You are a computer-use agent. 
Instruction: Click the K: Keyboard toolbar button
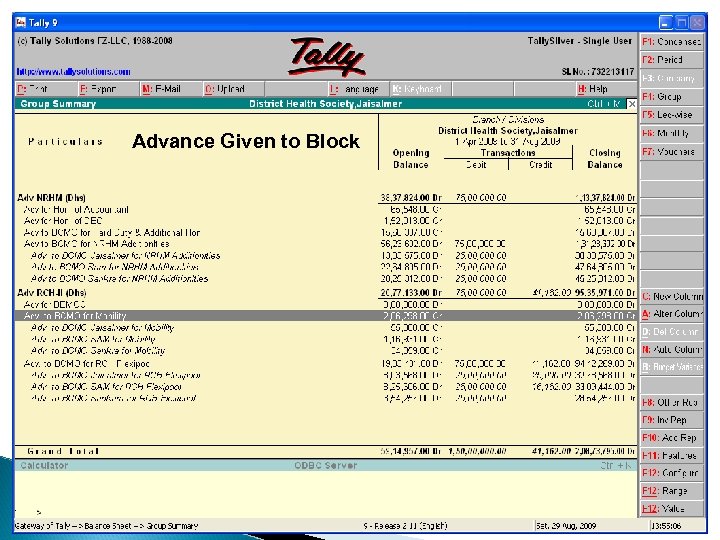click(420, 89)
